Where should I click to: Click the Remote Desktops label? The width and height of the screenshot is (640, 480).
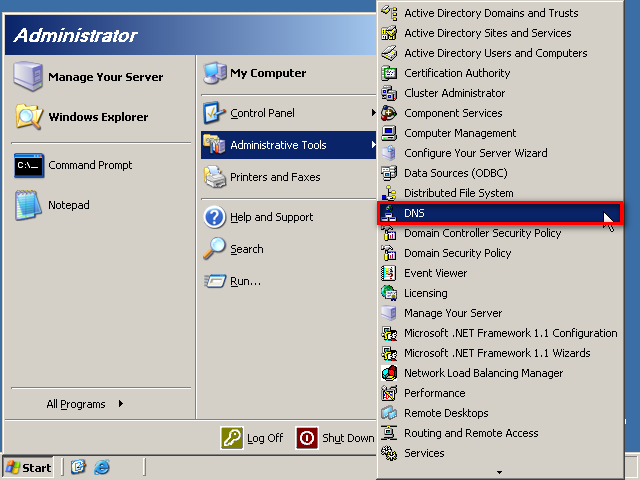tap(446, 413)
